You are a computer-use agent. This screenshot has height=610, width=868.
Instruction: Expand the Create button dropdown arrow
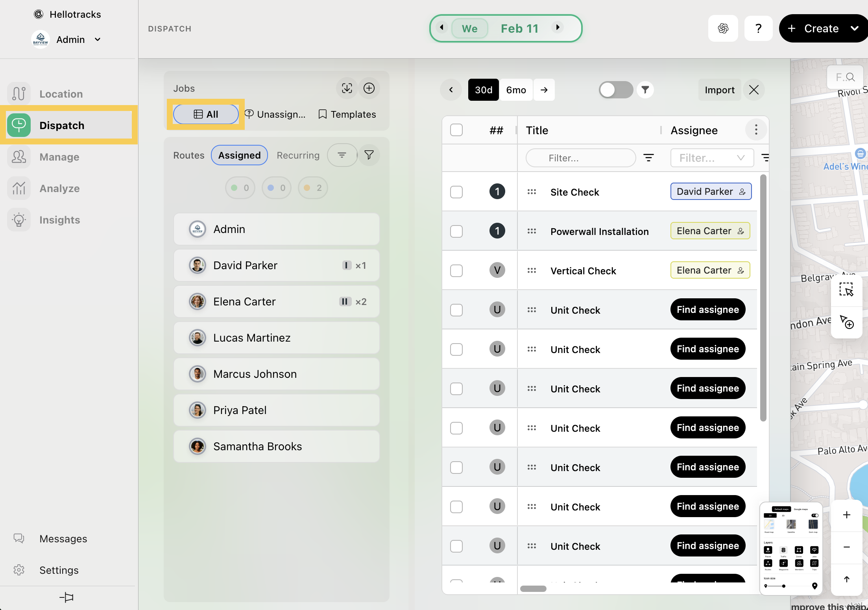[x=854, y=28]
